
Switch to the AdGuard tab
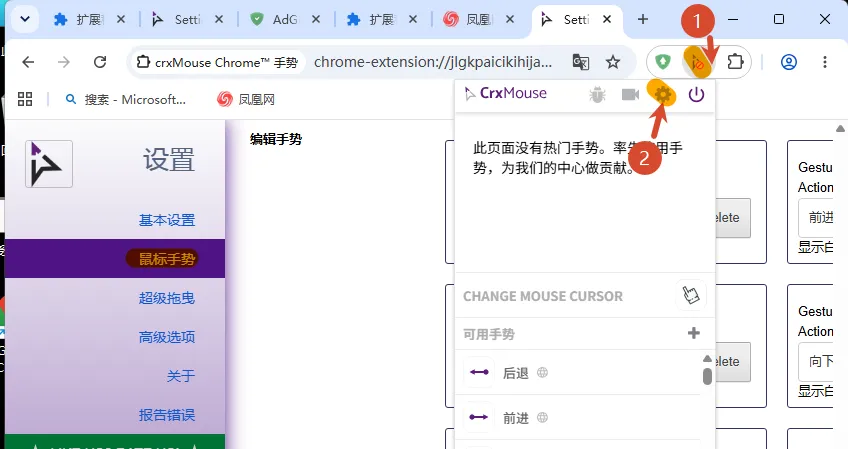[x=286, y=20]
